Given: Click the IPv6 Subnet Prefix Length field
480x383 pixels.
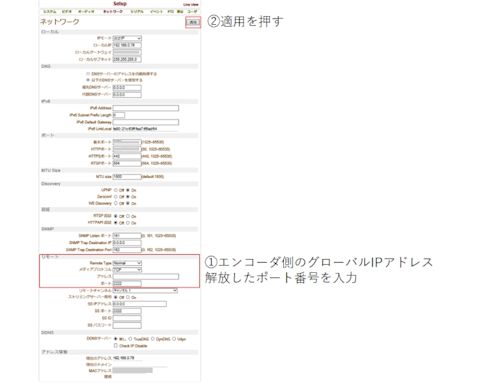Looking at the screenshot, I should (119, 115).
